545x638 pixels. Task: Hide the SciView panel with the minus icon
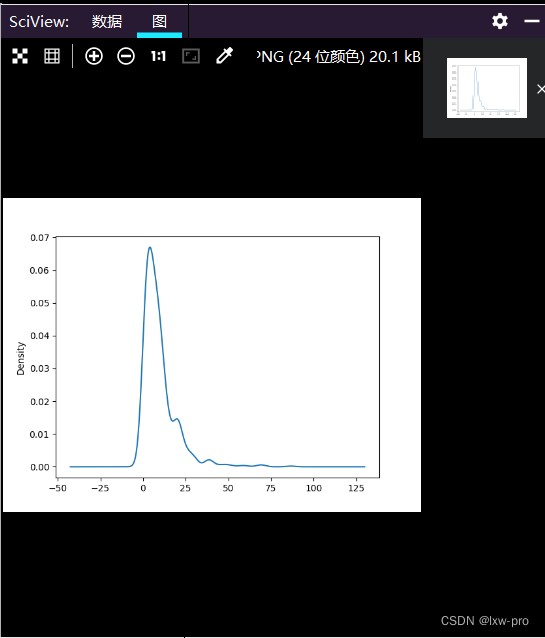point(532,21)
